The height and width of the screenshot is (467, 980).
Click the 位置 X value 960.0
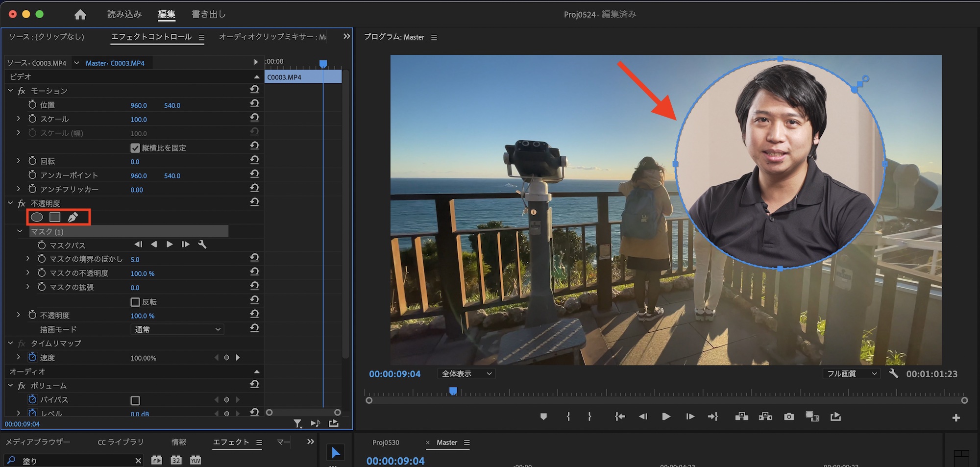139,105
